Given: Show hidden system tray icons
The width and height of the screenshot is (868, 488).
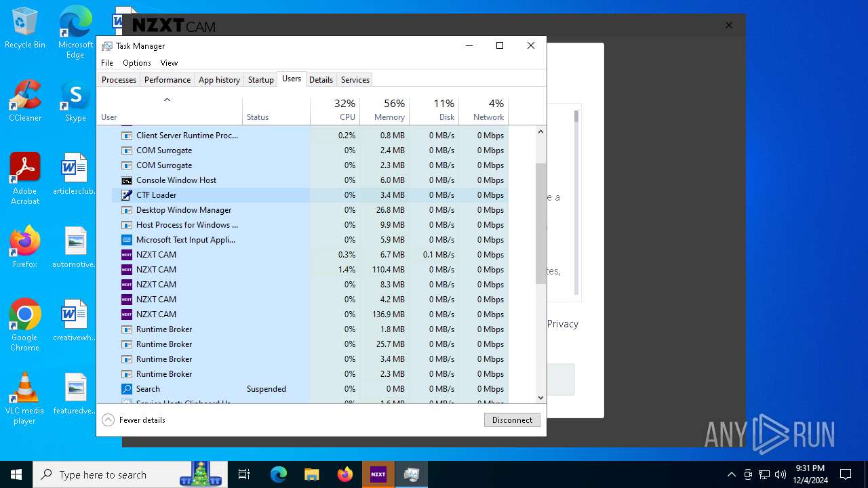Looking at the screenshot, I should pos(731,474).
